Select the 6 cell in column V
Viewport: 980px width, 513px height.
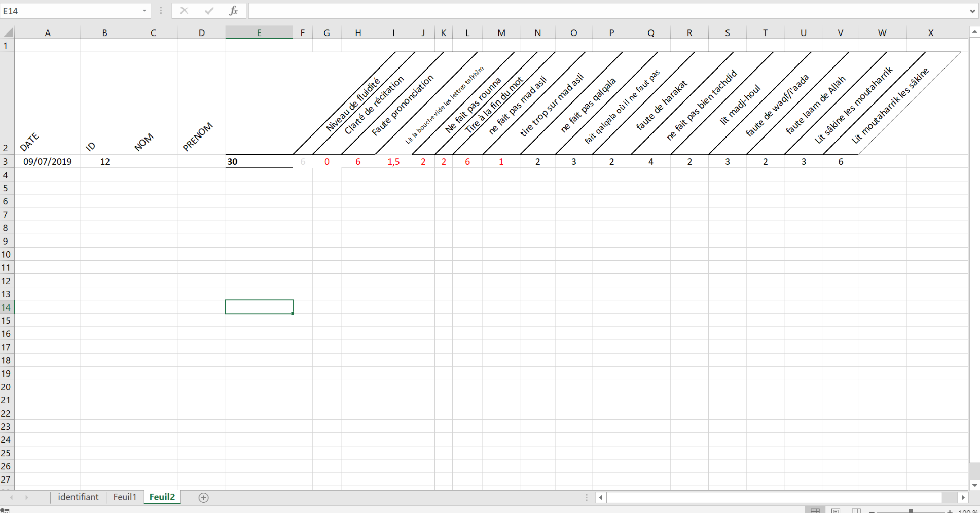[841, 161]
